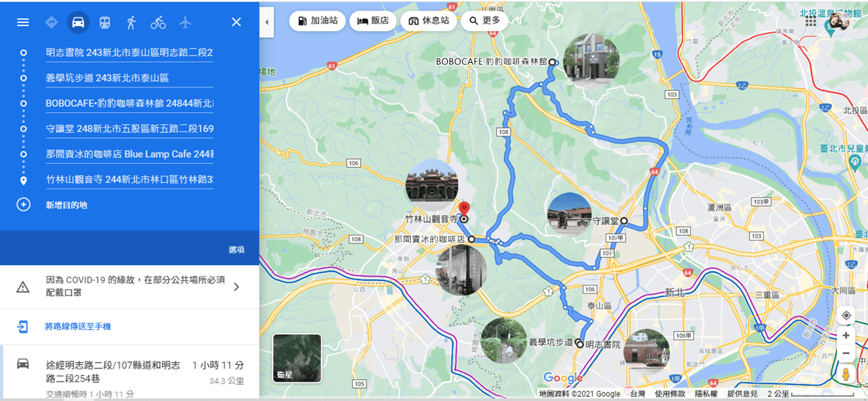
Task: Open the hamburger main menu
Action: (23, 22)
